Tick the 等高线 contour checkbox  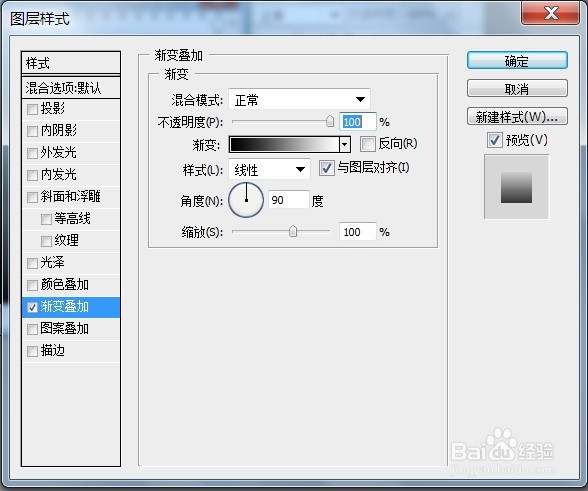(x=46, y=219)
